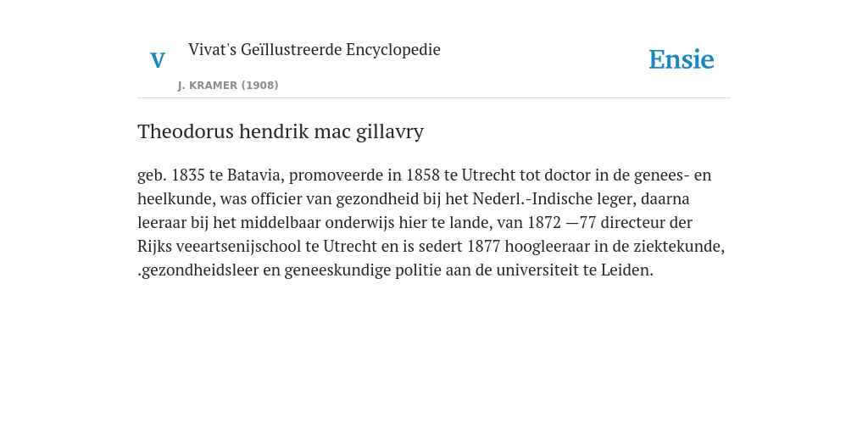Click the word veeartsenijschool

(238, 247)
